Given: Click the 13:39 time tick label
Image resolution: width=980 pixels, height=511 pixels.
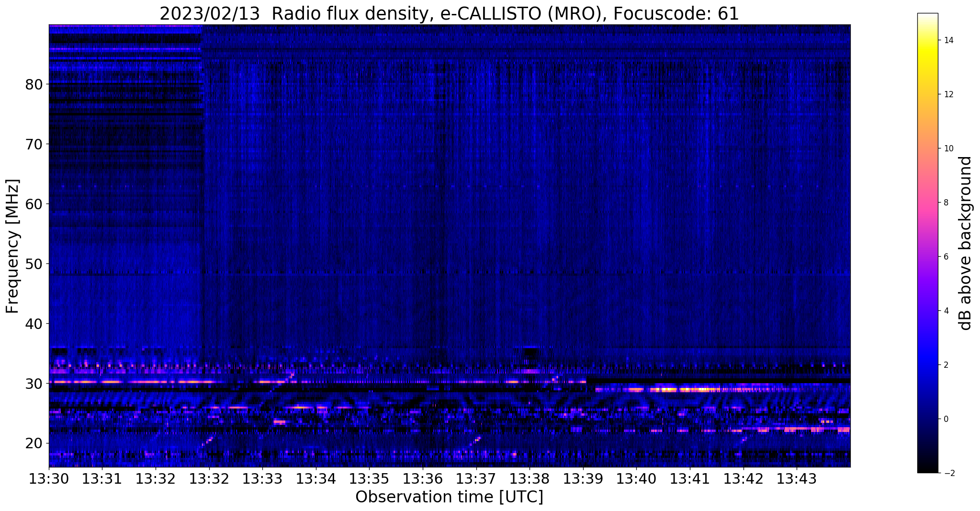Looking at the screenshot, I should pyautogui.click(x=583, y=478).
